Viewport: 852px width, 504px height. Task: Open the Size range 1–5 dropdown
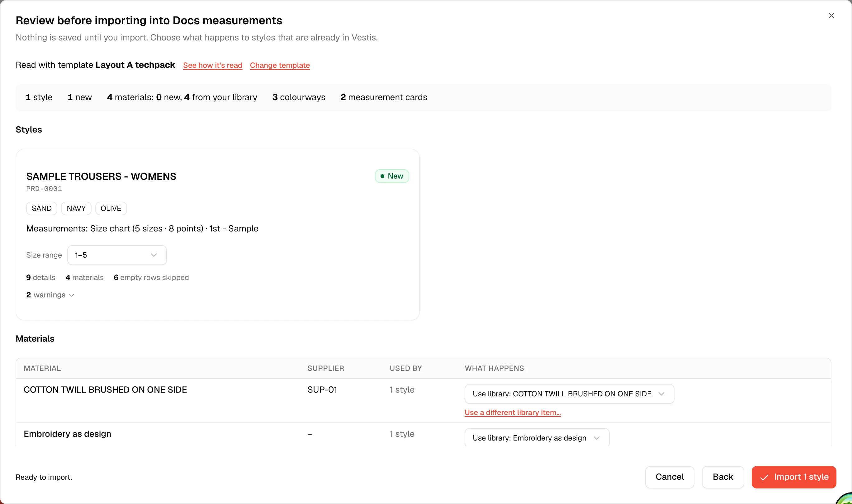(x=117, y=255)
